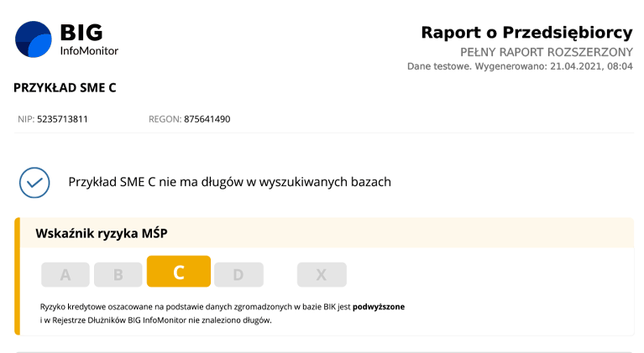Select the grey D risk rating box
Screen dimensions: 644x353
tap(238, 274)
